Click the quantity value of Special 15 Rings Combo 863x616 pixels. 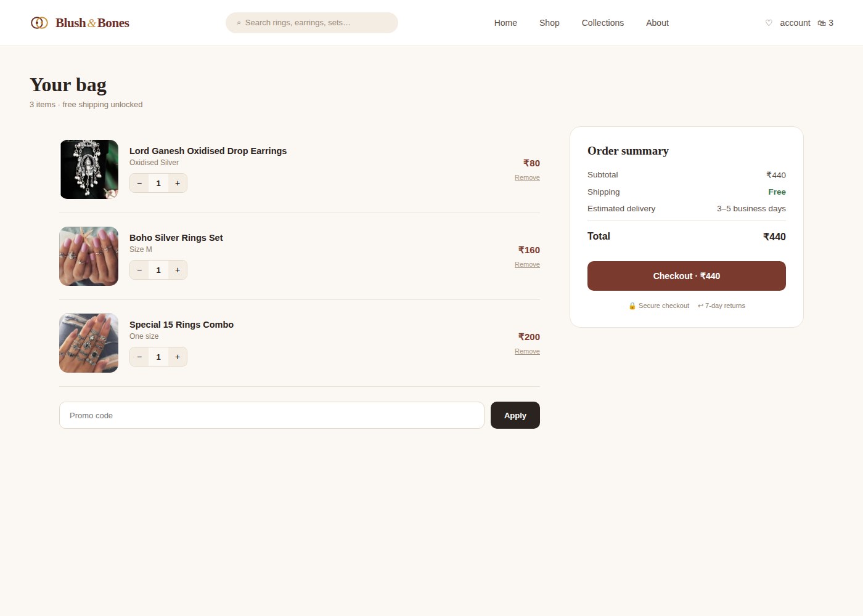158,357
